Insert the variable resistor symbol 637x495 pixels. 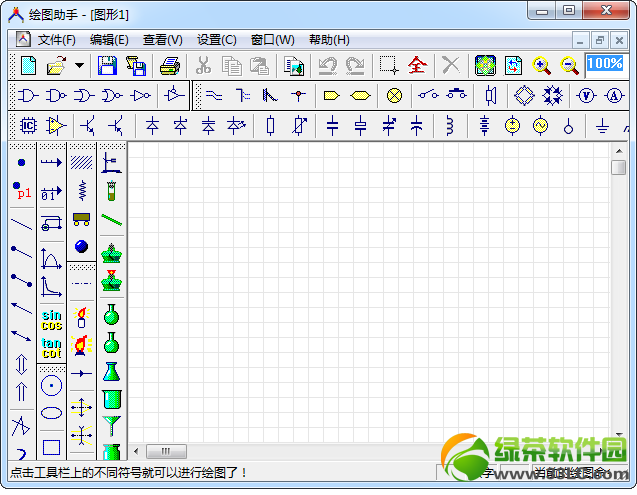(x=299, y=126)
